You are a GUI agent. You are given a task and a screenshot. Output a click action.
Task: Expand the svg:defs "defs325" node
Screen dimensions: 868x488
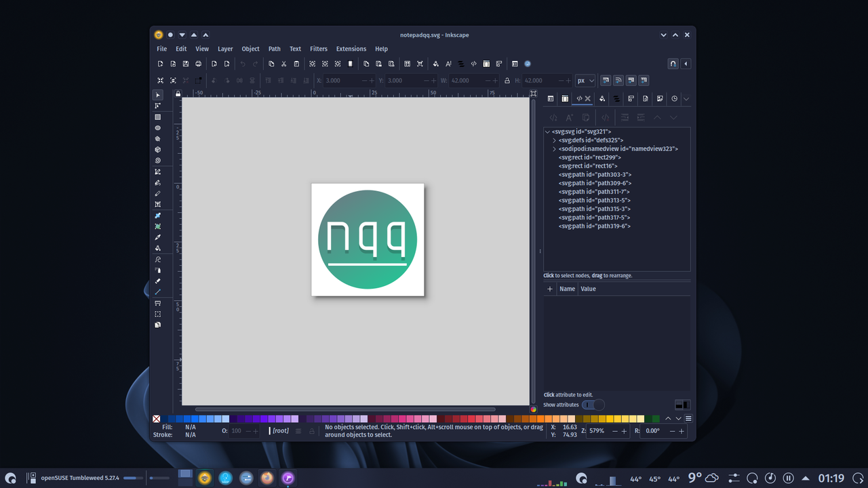point(554,140)
